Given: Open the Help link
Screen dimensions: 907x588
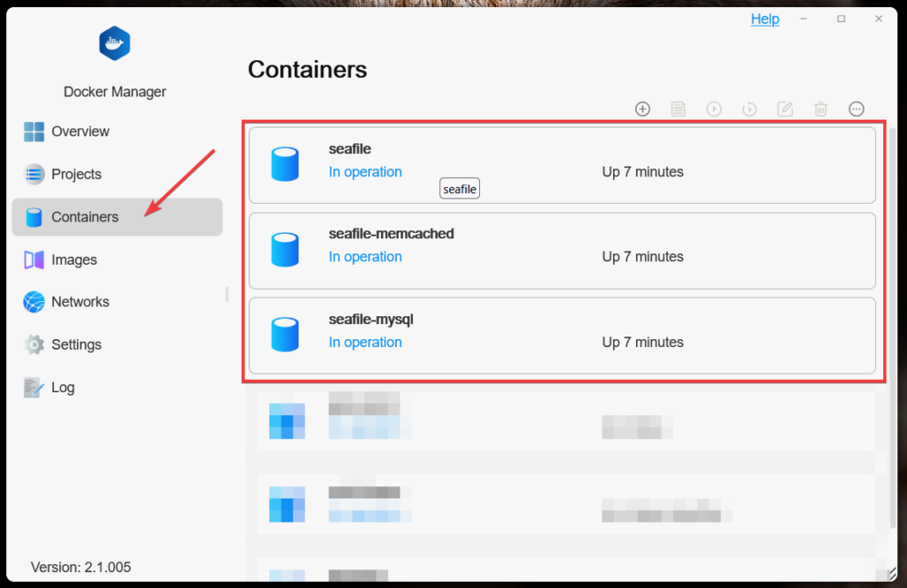Looking at the screenshot, I should point(765,19).
